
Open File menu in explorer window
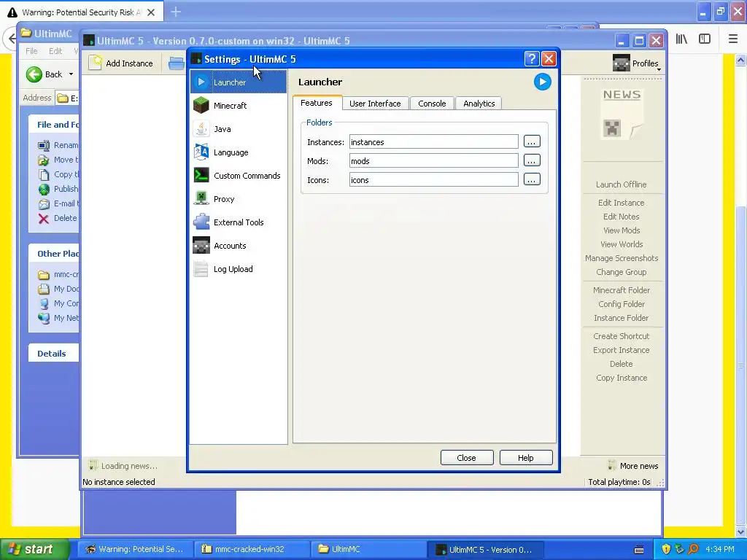(31, 51)
